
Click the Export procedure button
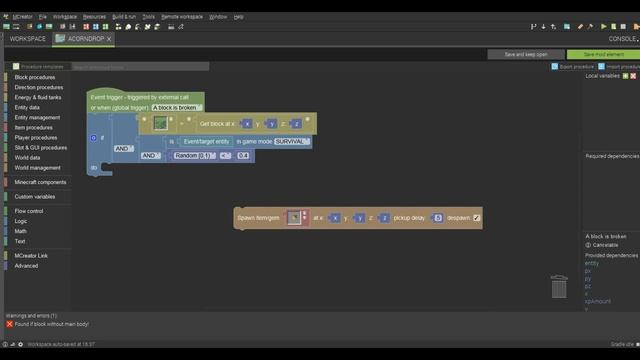tap(572, 67)
